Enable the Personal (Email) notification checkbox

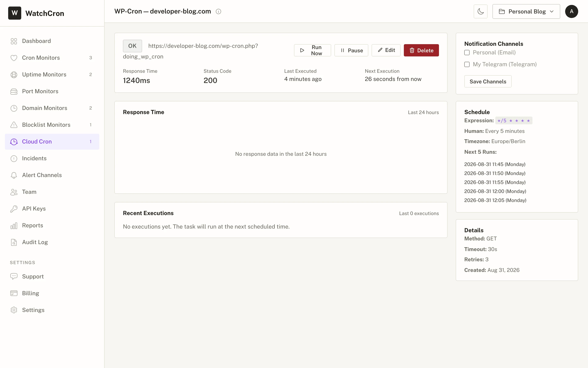click(x=467, y=53)
